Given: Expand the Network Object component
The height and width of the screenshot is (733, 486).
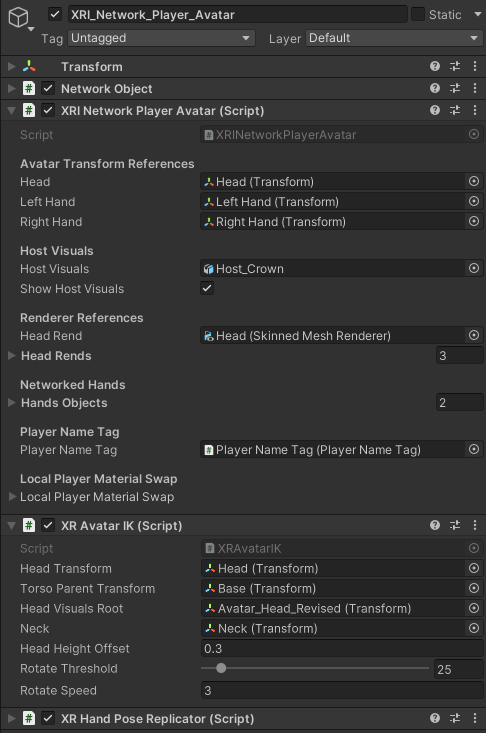Looking at the screenshot, I should [11, 88].
